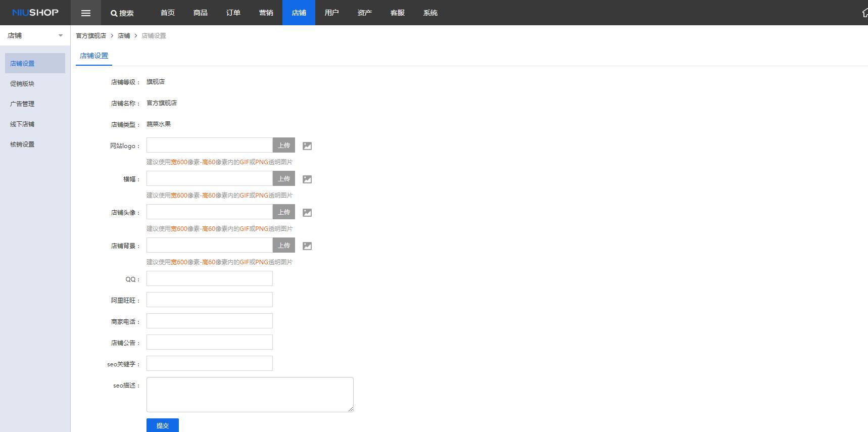The image size is (868, 432).
Task: Focus the 横幅 path field
Action: point(210,178)
